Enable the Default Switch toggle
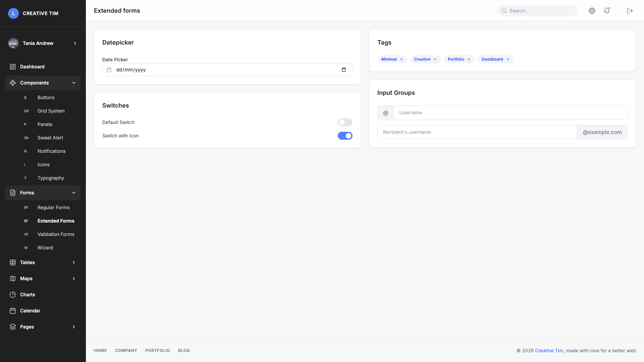Image resolution: width=644 pixels, height=362 pixels. pos(345,122)
